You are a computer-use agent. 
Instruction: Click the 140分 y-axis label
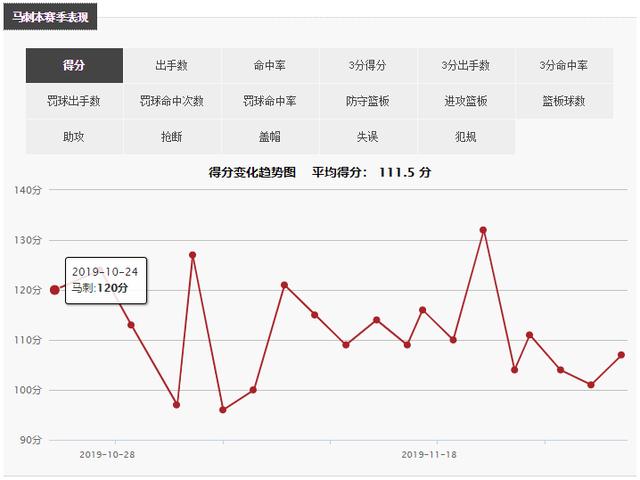28,190
